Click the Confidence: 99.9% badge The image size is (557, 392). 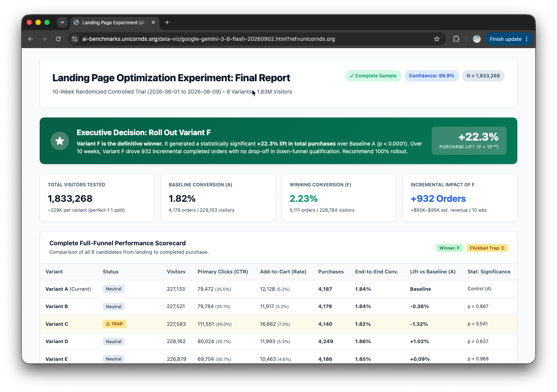click(x=431, y=76)
